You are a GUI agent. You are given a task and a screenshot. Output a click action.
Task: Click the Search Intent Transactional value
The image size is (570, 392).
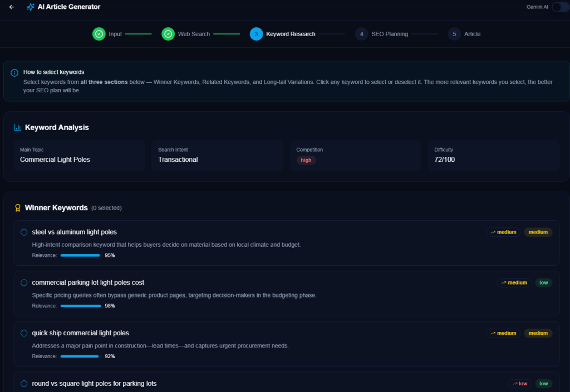coord(178,160)
